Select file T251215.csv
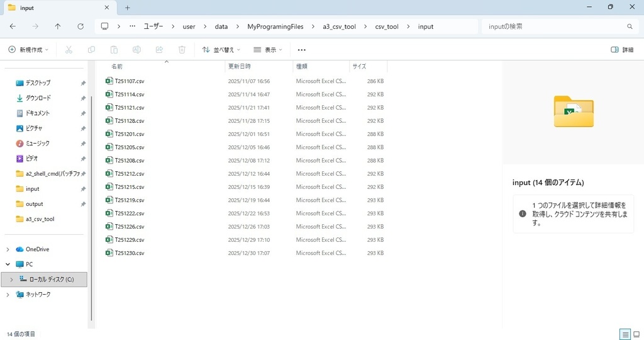 [x=130, y=186]
